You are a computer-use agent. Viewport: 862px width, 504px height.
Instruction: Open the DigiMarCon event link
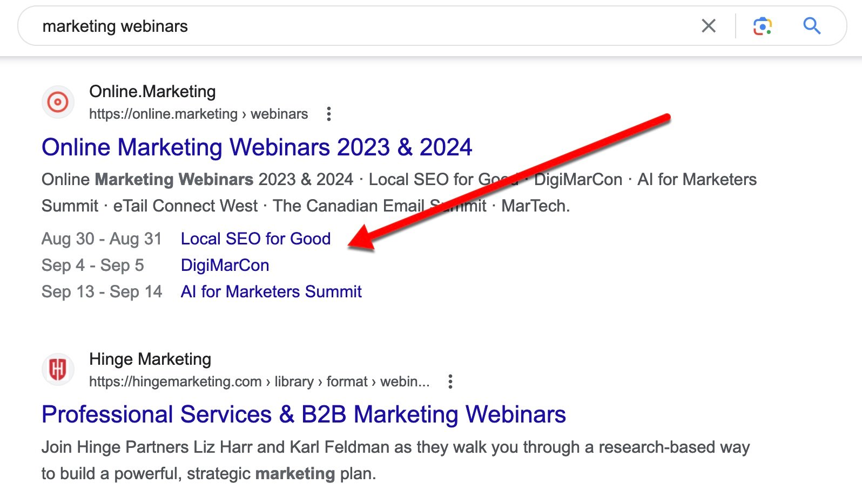pos(225,265)
